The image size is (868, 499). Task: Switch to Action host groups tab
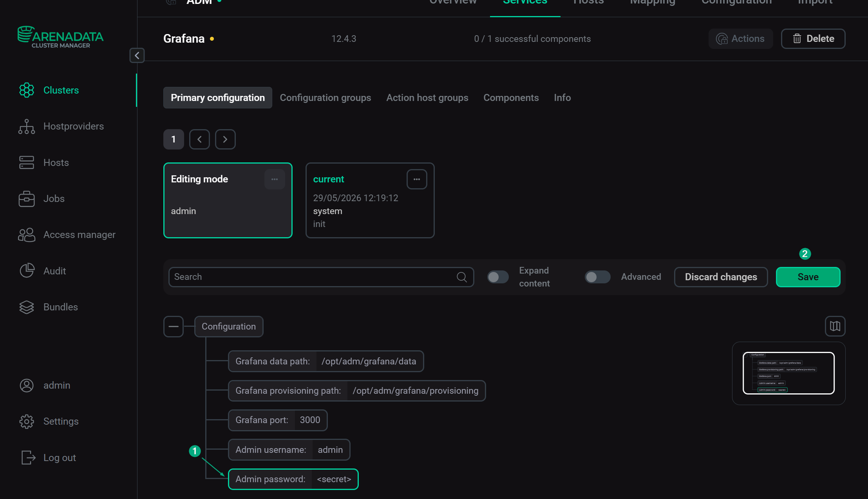pyautogui.click(x=427, y=98)
